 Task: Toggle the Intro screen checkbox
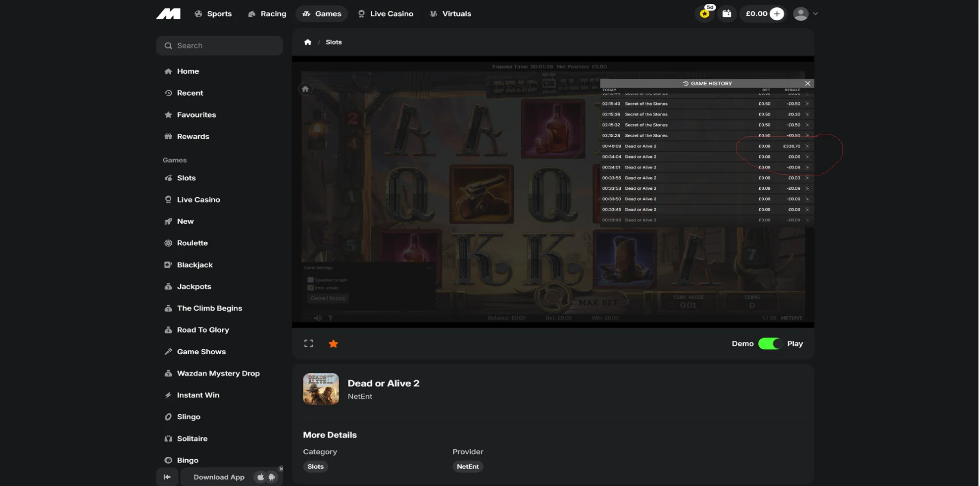tap(311, 288)
